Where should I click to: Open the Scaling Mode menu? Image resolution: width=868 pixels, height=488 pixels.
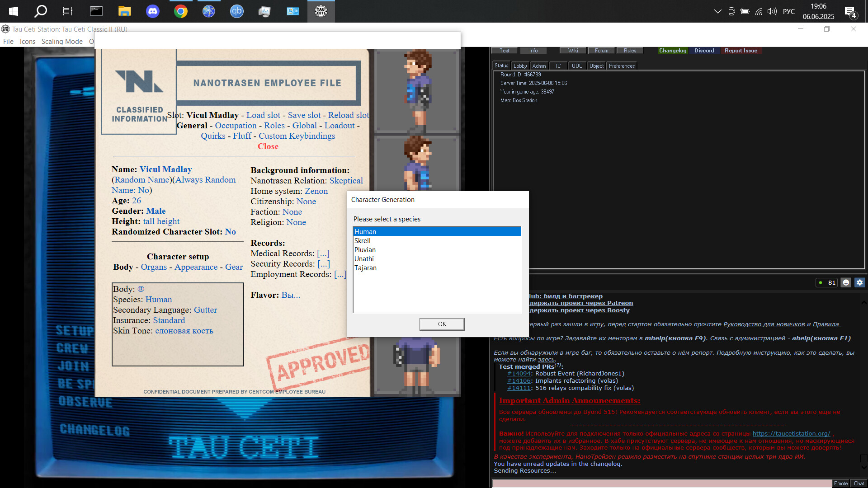click(62, 42)
